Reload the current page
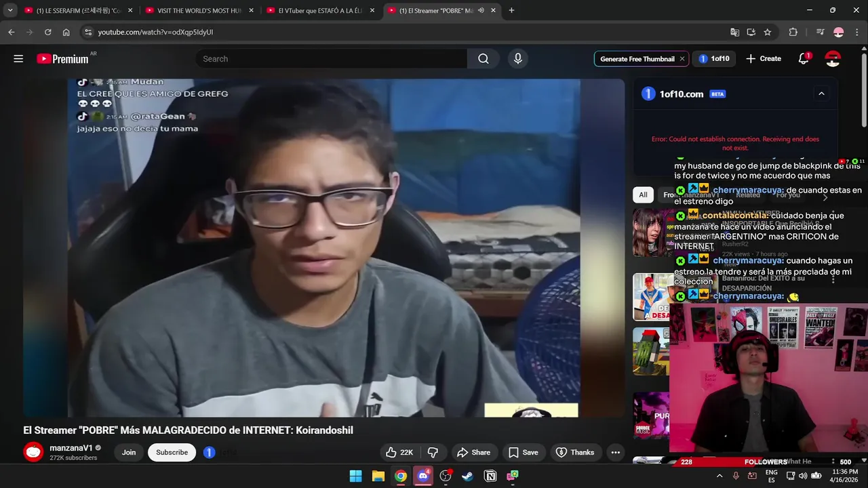 (x=47, y=32)
